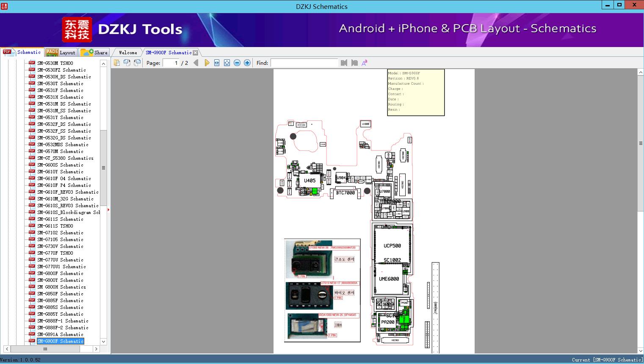Select SM-G532F_DS Schematic tree entry
This screenshot has width=644, height=364.
[64, 124]
